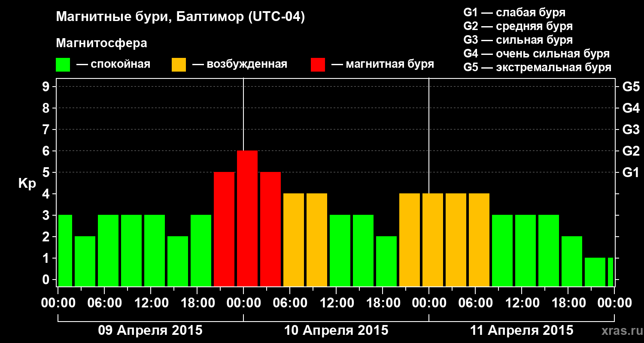Click the green Kp 2 bar after 12:00 on 09 Апреля
644x343 pixels.
(178, 262)
